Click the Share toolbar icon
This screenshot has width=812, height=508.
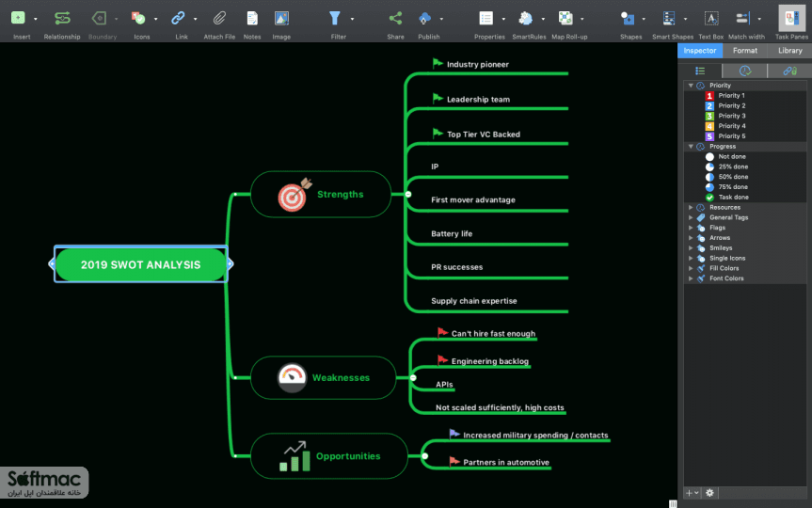tap(395, 18)
